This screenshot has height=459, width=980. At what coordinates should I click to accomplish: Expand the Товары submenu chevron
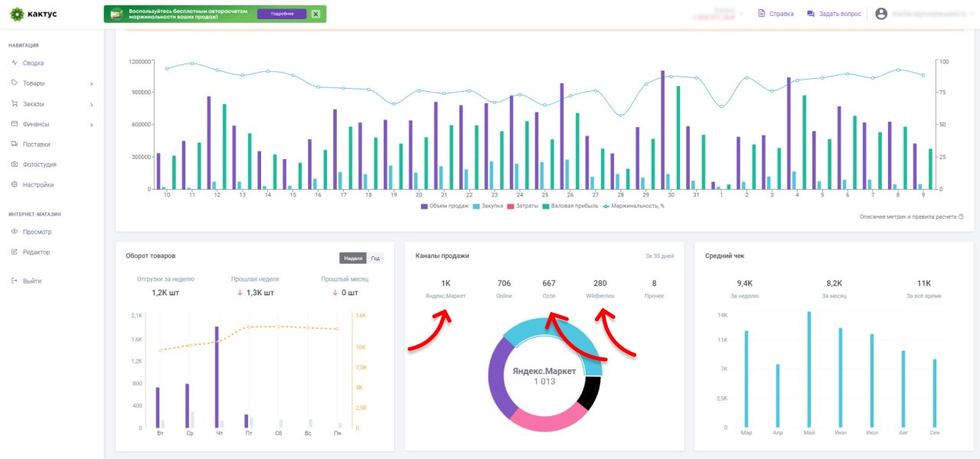[91, 83]
